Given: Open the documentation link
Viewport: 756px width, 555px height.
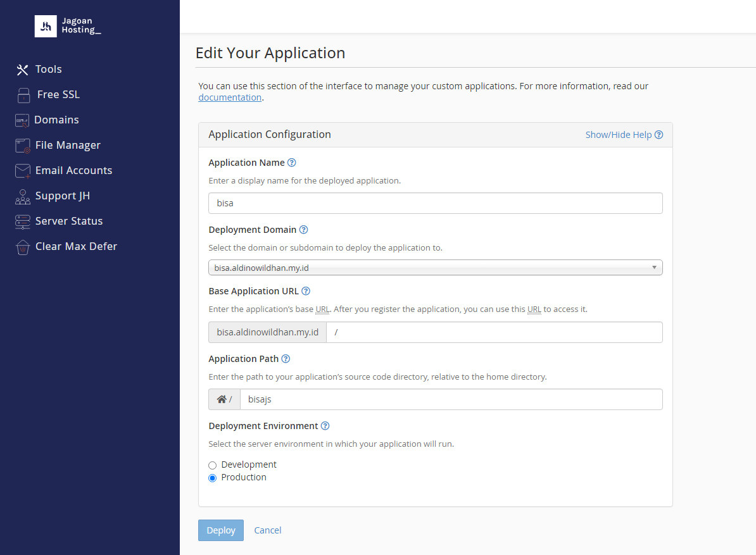Looking at the screenshot, I should [x=230, y=97].
